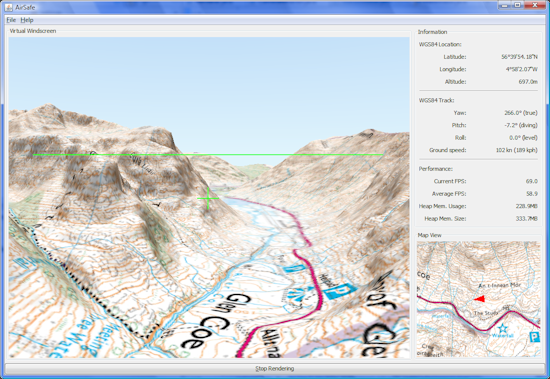Click the Altitude value 697.0m
The height and width of the screenshot is (379, 550).
528,82
